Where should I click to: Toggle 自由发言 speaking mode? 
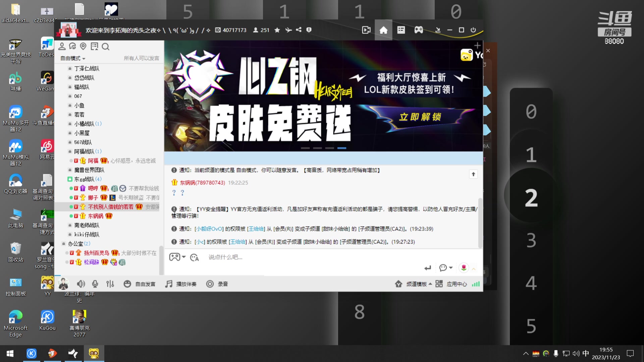tap(140, 284)
